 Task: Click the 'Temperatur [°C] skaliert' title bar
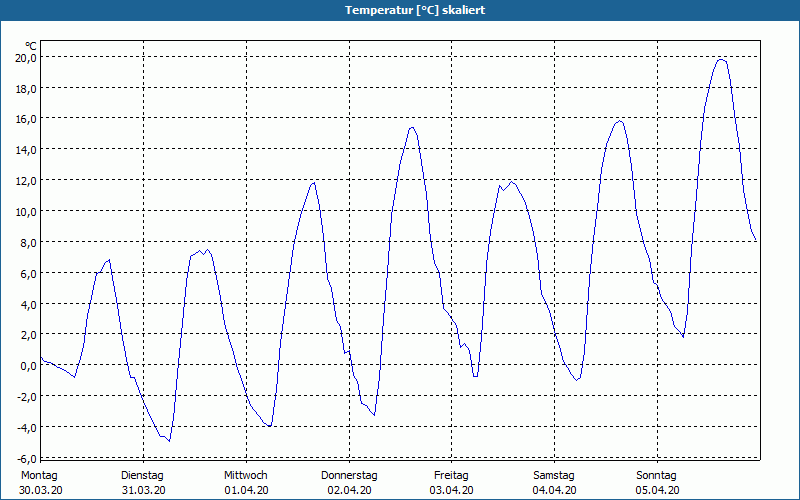tap(400, 10)
